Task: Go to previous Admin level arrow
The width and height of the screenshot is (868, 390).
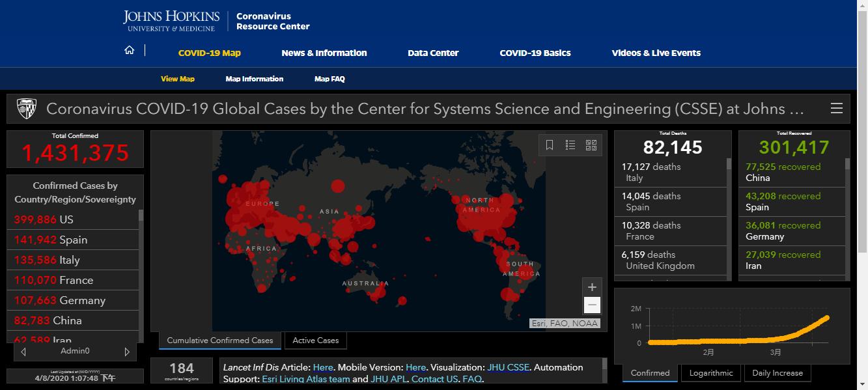Action: [x=23, y=352]
